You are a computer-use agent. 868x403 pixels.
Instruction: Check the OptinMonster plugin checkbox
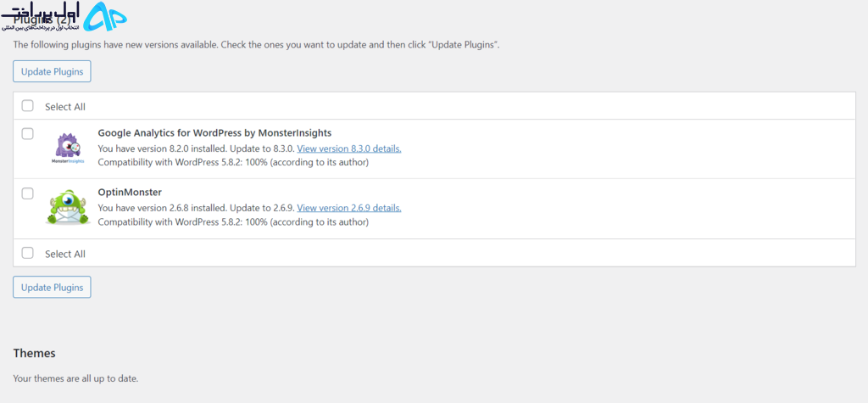[x=28, y=193]
